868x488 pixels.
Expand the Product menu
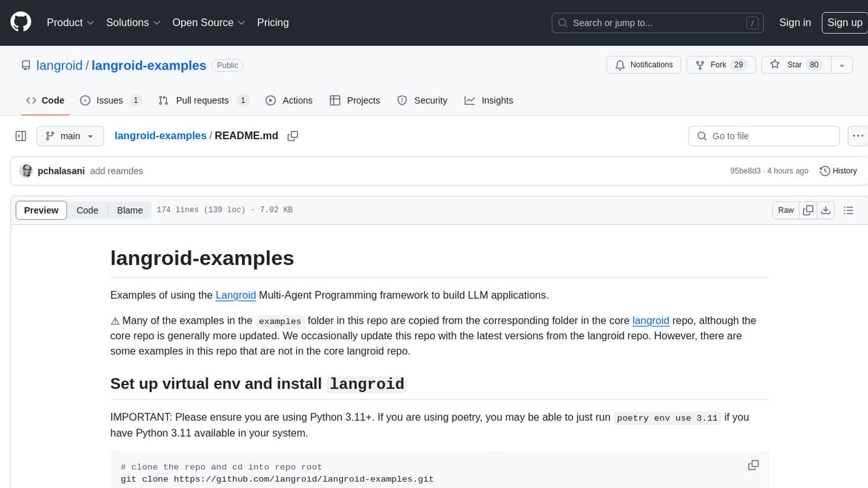tap(70, 22)
